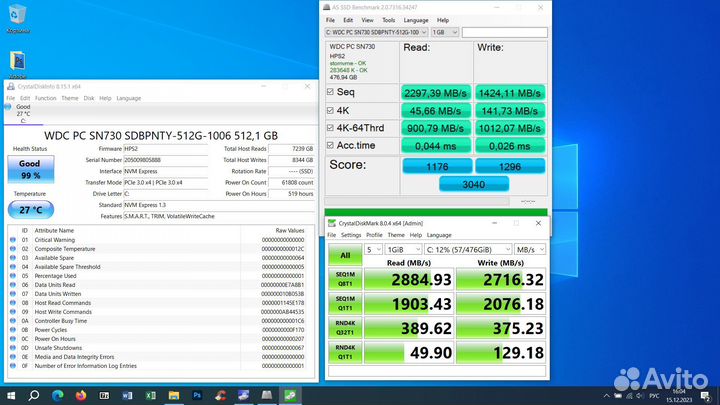Run SEQ1M Q8T1 test button
Image resolution: width=720 pixels, height=405 pixels.
(345, 279)
